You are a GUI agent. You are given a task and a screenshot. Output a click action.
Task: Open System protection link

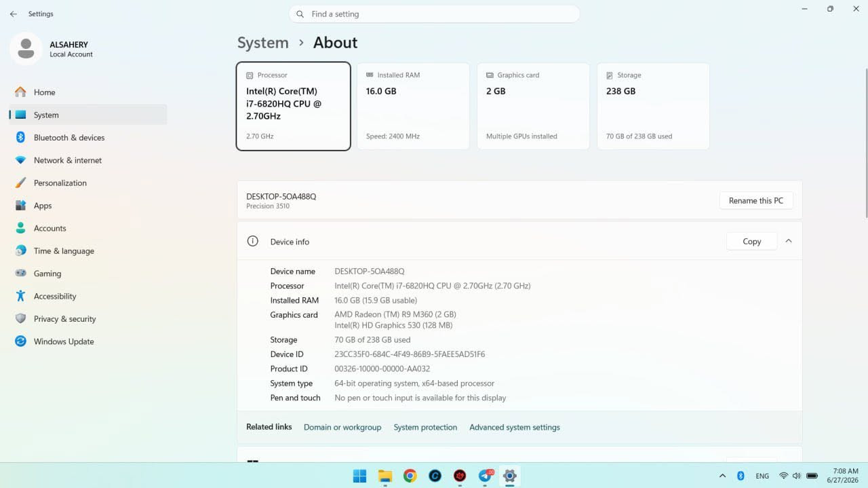click(425, 427)
